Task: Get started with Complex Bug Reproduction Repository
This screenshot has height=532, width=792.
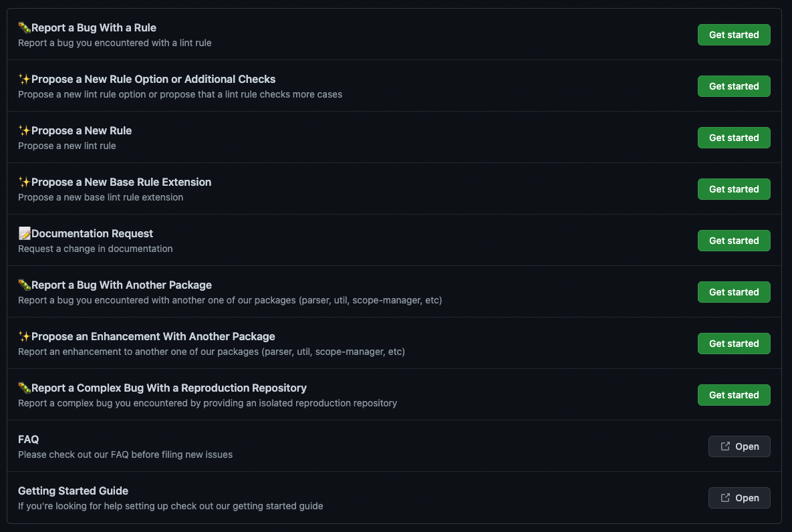Action: point(734,395)
